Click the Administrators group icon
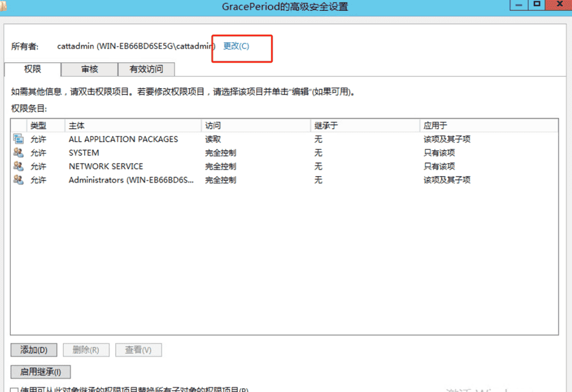The height and width of the screenshot is (392, 572). click(x=18, y=180)
